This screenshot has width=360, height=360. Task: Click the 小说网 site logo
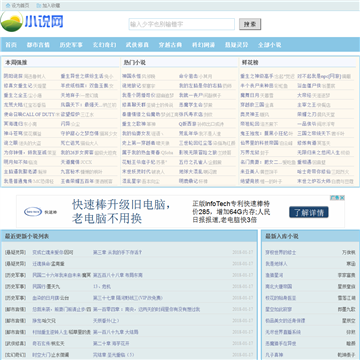(x=32, y=22)
